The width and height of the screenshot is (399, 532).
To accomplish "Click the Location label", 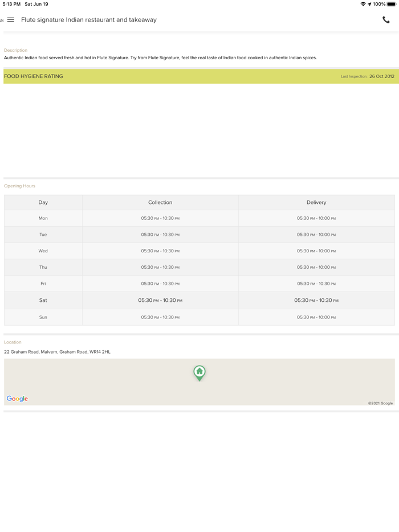I will tap(13, 342).
